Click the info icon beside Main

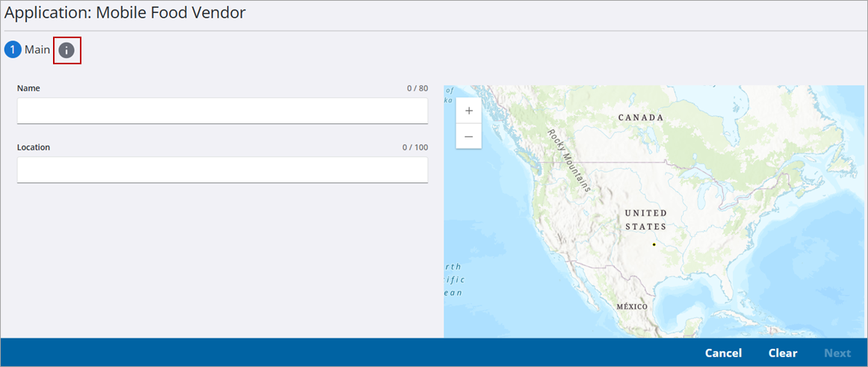coord(66,50)
